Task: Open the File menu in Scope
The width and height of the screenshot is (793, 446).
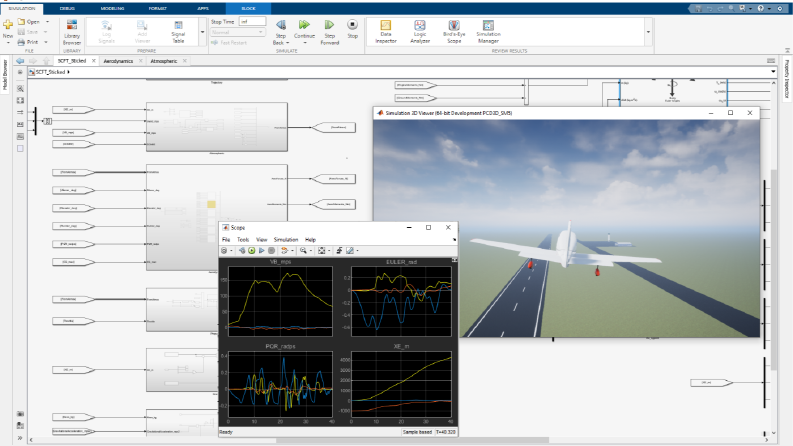Action: pos(226,240)
